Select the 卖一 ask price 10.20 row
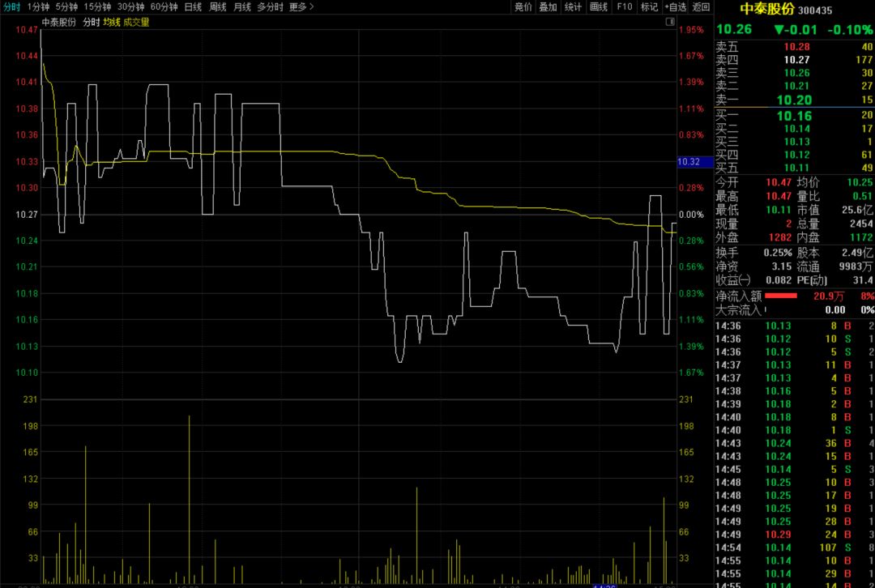Image resolution: width=875 pixels, height=588 pixels. coord(794,100)
